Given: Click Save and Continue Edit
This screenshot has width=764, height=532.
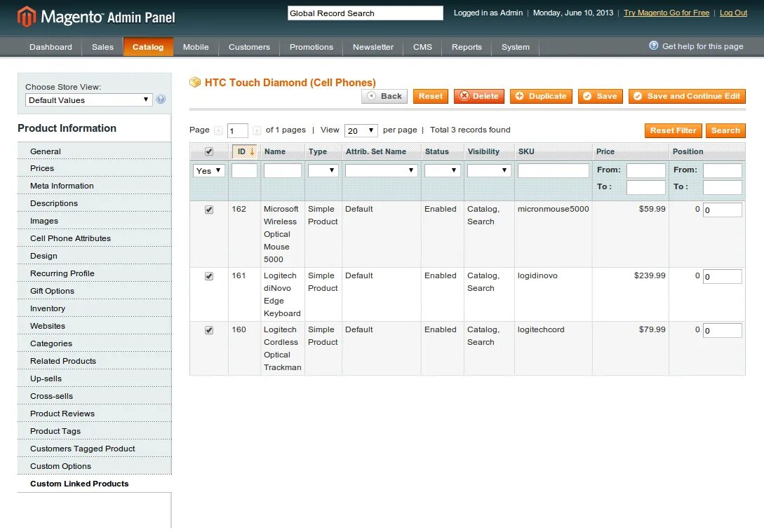Looking at the screenshot, I should 687,96.
